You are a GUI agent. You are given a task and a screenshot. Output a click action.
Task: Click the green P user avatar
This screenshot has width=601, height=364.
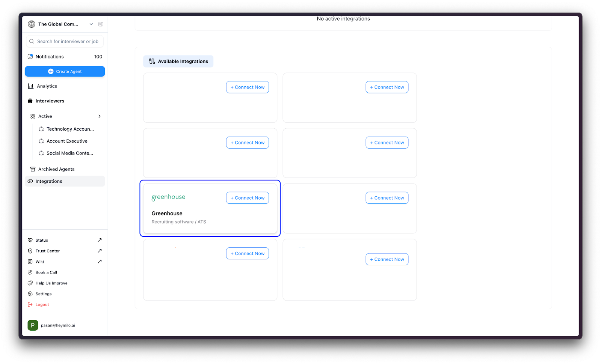click(x=33, y=325)
